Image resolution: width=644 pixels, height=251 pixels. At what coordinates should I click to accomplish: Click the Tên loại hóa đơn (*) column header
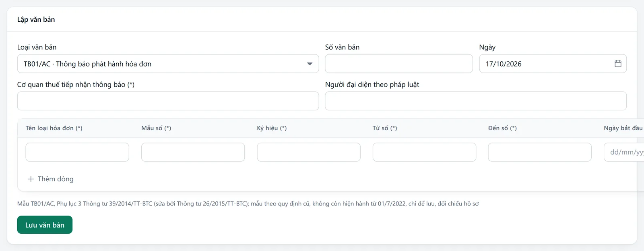(x=54, y=128)
